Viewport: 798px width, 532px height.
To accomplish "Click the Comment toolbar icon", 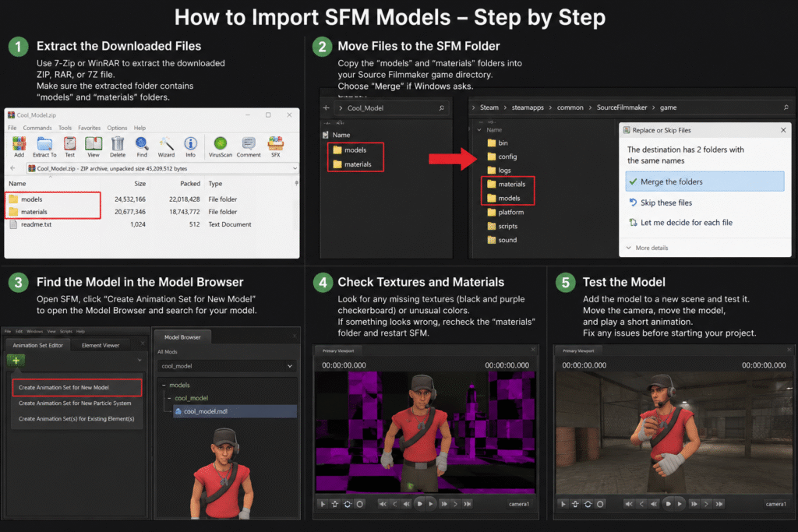I will tap(249, 146).
